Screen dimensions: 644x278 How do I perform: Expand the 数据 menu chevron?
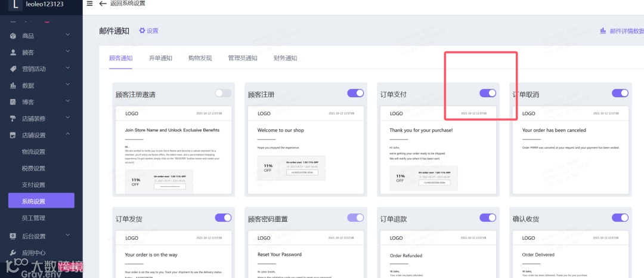click(68, 85)
